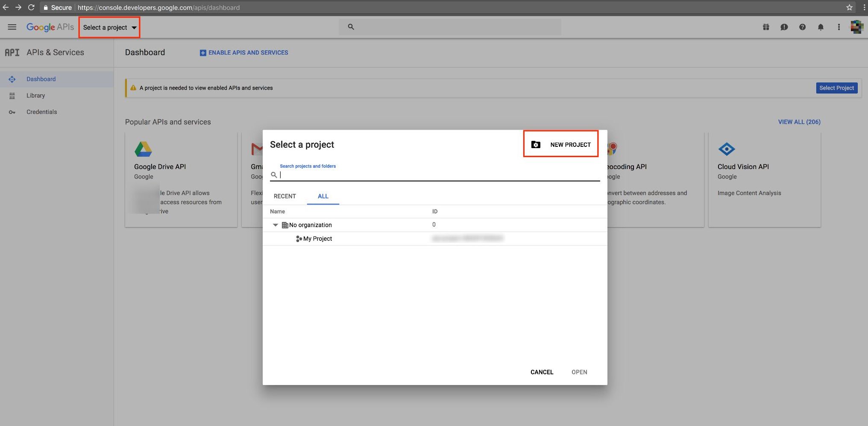The image size is (868, 426).
Task: Click Credentials key icon
Action: (x=12, y=112)
